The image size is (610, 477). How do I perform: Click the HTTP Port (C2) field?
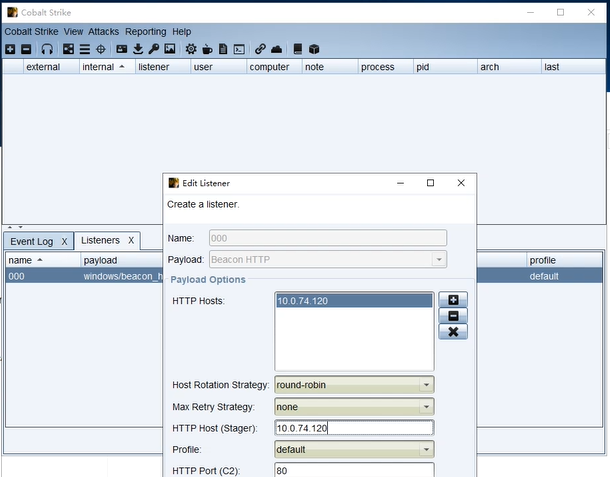(354, 470)
